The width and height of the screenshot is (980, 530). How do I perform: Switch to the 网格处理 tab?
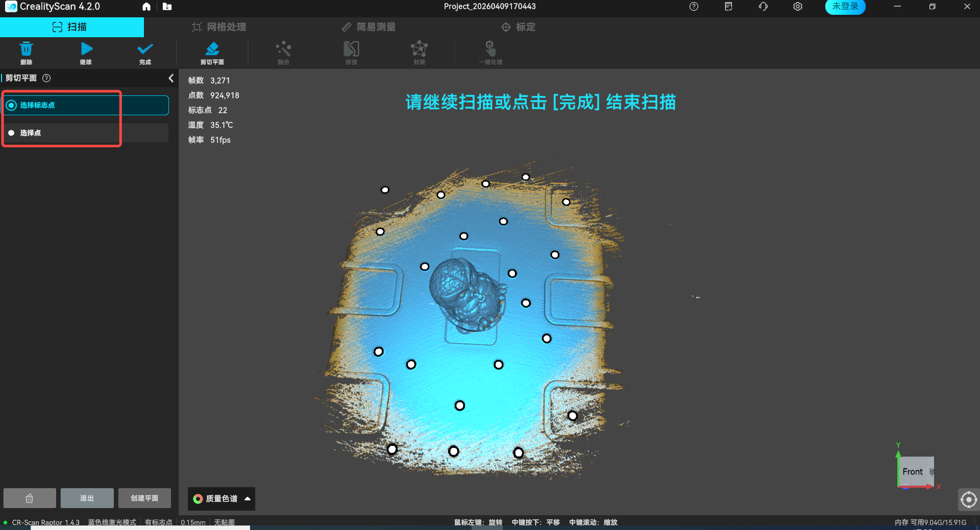click(x=219, y=27)
